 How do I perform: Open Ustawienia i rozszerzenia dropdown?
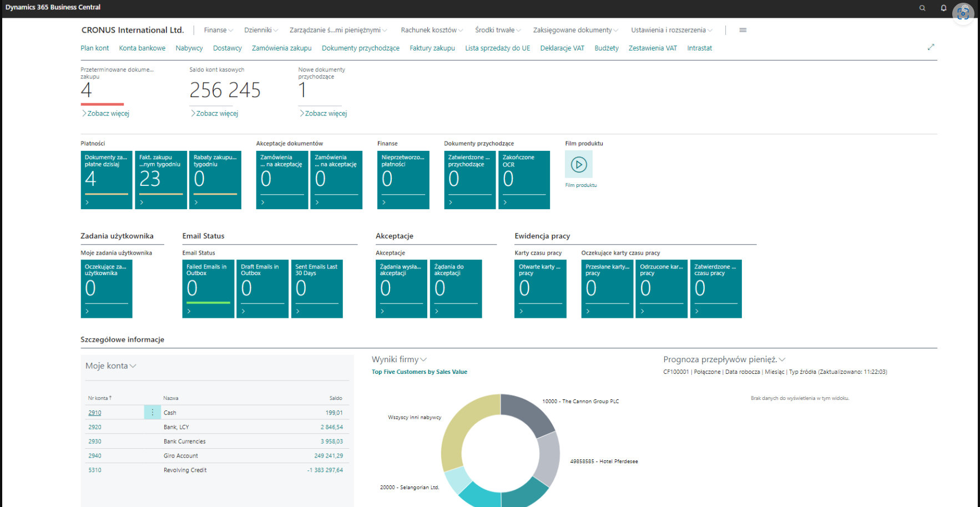click(671, 30)
